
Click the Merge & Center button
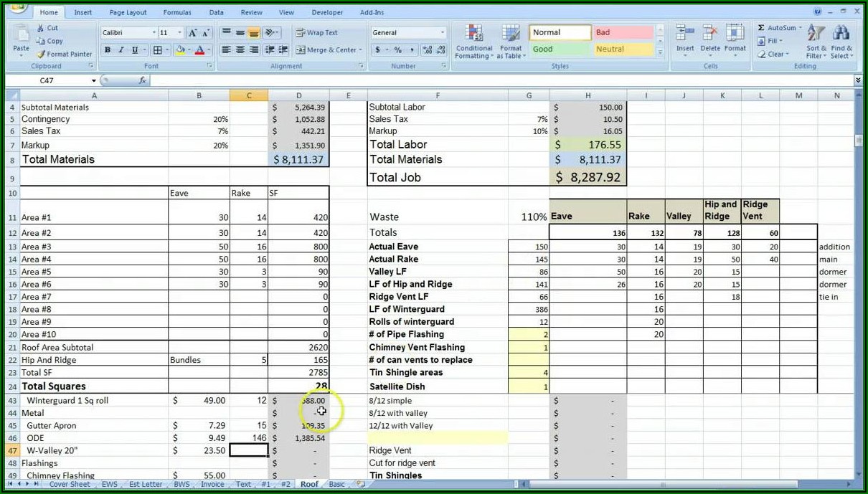(x=331, y=50)
